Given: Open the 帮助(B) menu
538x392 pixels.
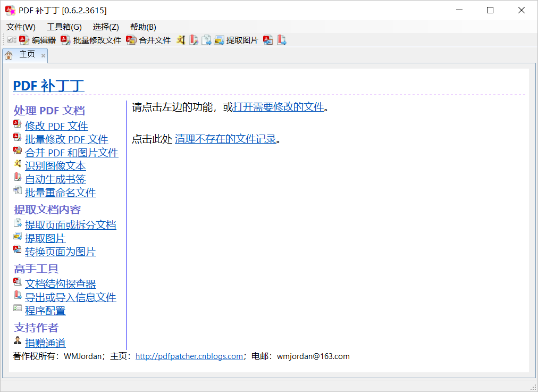Looking at the screenshot, I should click(x=143, y=27).
